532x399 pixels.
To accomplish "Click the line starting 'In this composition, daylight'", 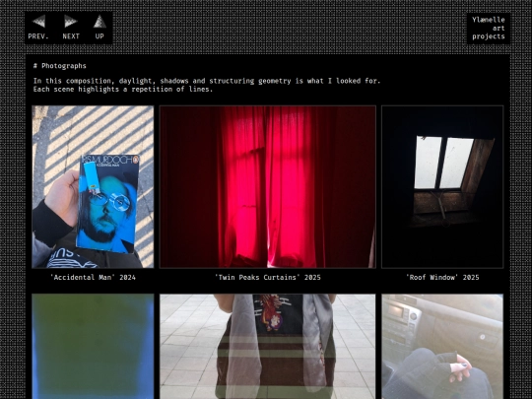I will pos(207,81).
